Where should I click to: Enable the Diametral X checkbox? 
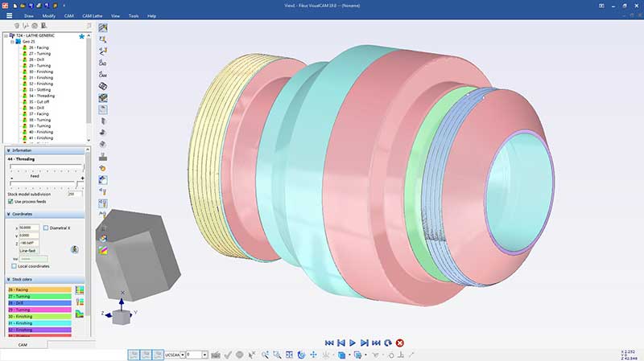pos(46,228)
